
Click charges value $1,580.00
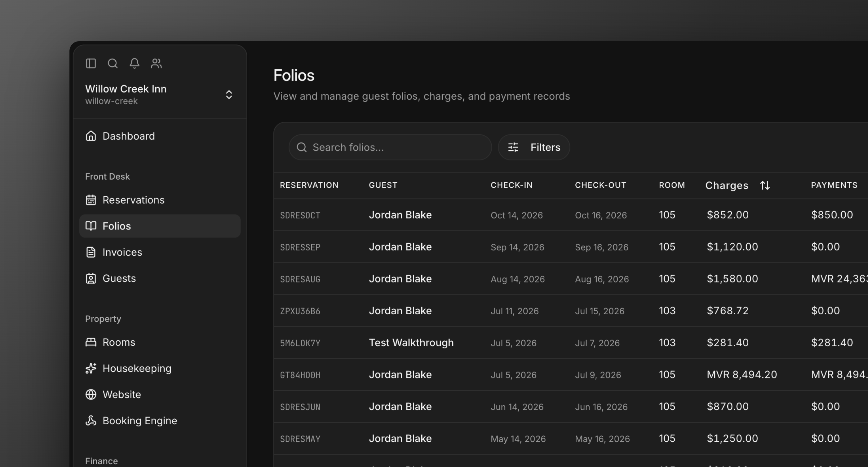pos(732,279)
